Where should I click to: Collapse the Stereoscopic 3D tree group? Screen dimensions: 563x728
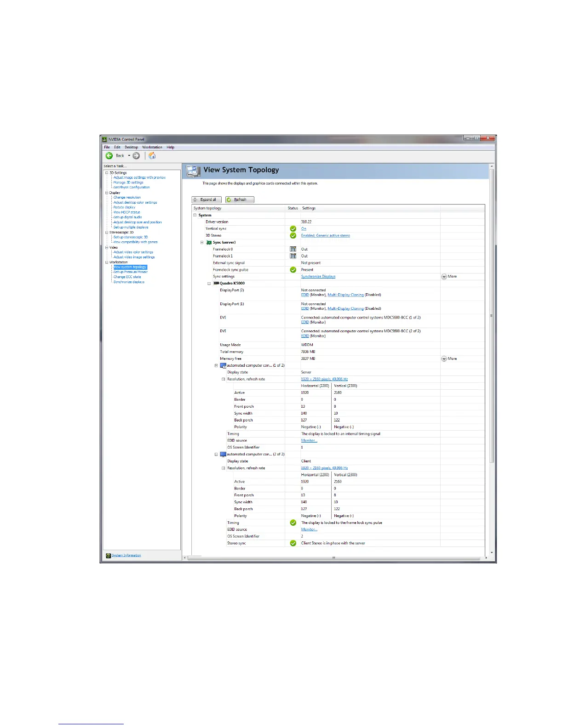[x=107, y=233]
